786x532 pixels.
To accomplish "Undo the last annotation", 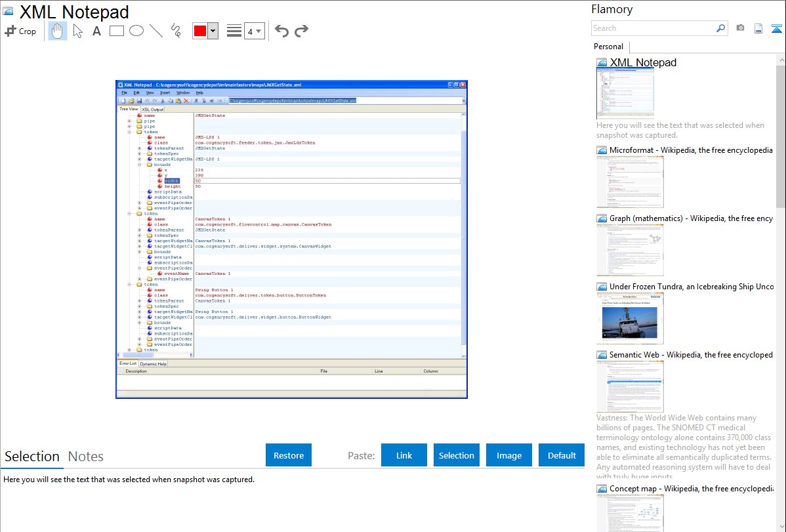I will click(x=281, y=31).
